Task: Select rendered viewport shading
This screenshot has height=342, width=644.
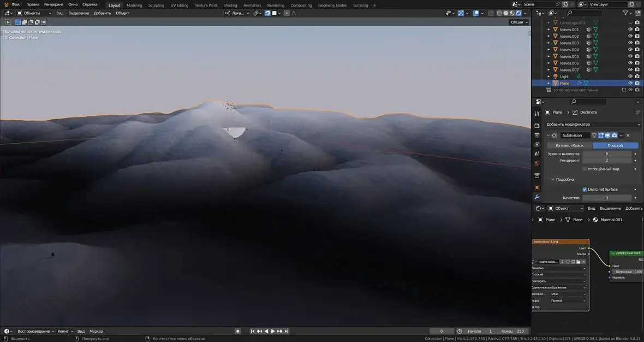Action: click(518, 13)
